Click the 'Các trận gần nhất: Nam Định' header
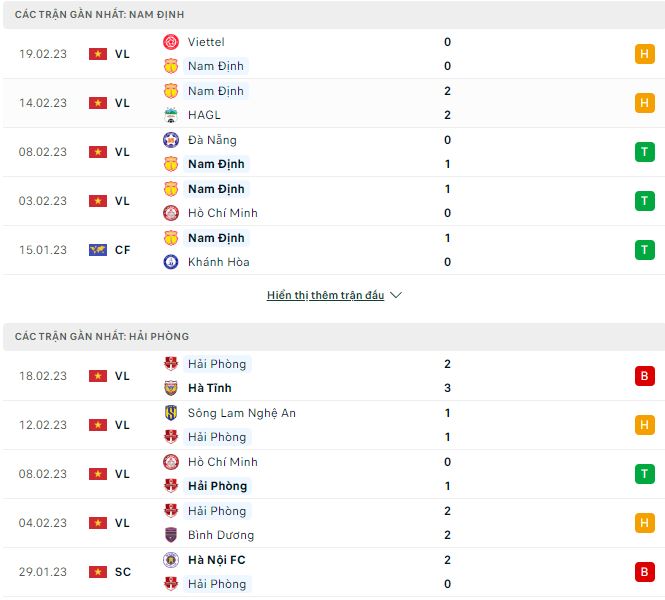The height and width of the screenshot is (600, 665). [100, 15]
